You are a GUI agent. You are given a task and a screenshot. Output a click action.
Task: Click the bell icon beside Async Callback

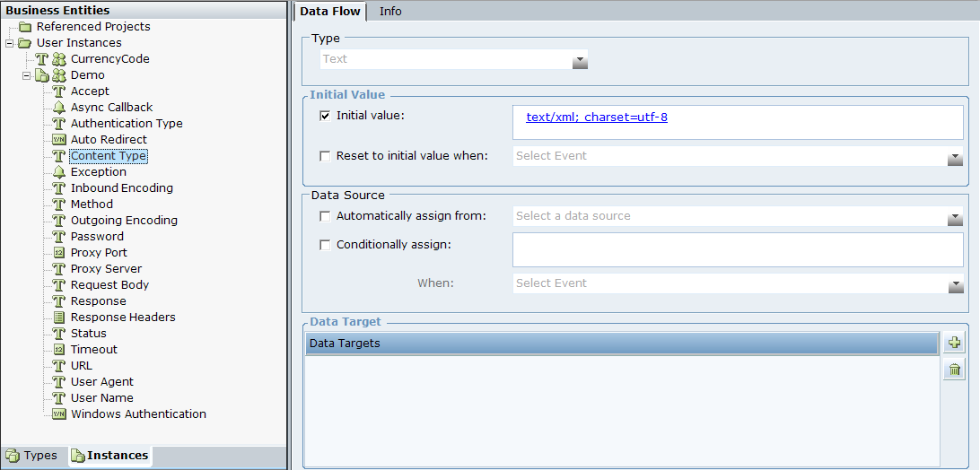59,108
